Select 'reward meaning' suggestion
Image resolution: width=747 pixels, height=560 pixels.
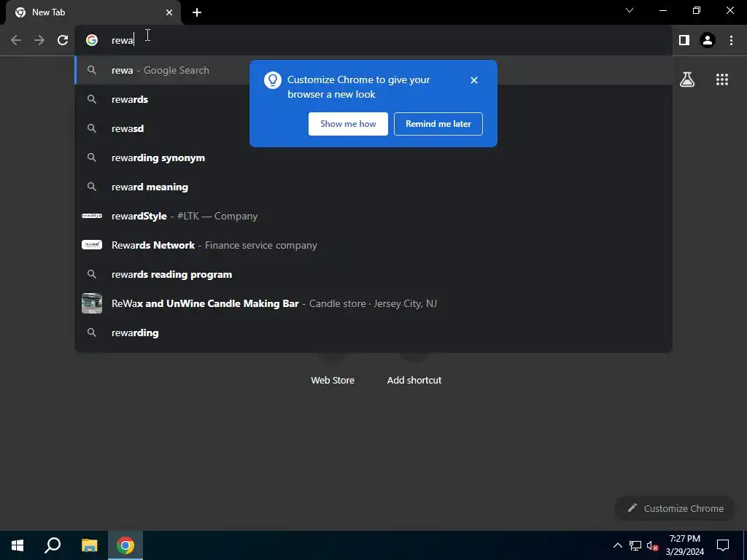373,187
